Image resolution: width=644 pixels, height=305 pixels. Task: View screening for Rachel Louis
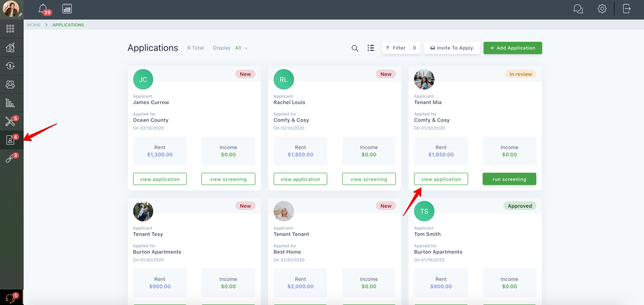[x=369, y=179]
